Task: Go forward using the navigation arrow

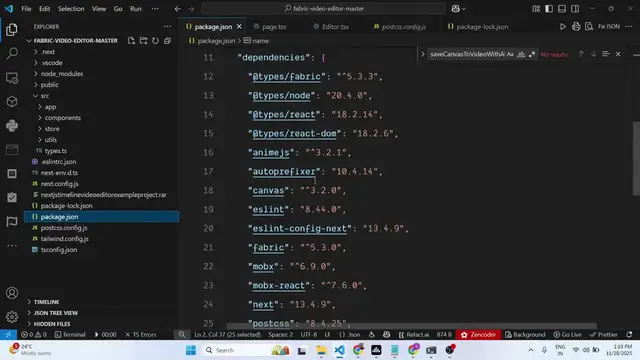Action: tap(191, 9)
